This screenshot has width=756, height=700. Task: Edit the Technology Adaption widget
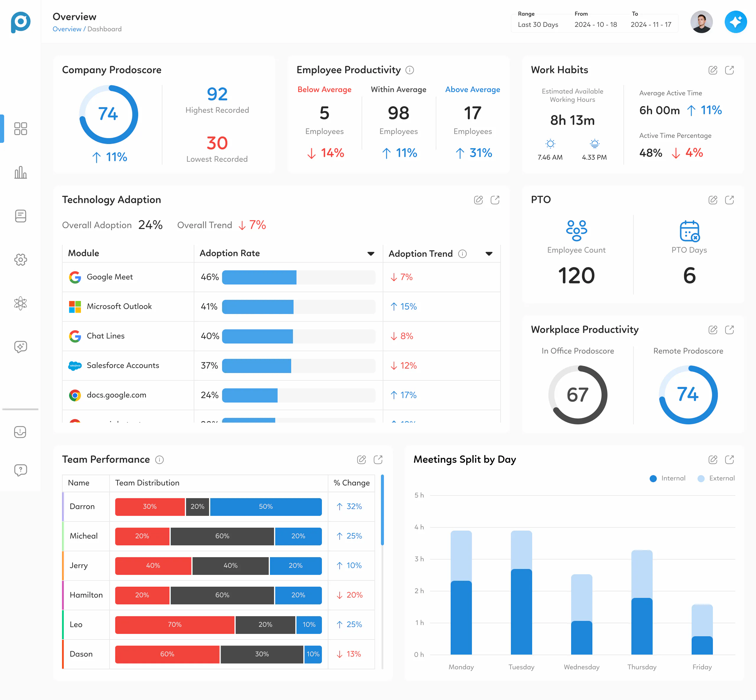[x=478, y=200]
